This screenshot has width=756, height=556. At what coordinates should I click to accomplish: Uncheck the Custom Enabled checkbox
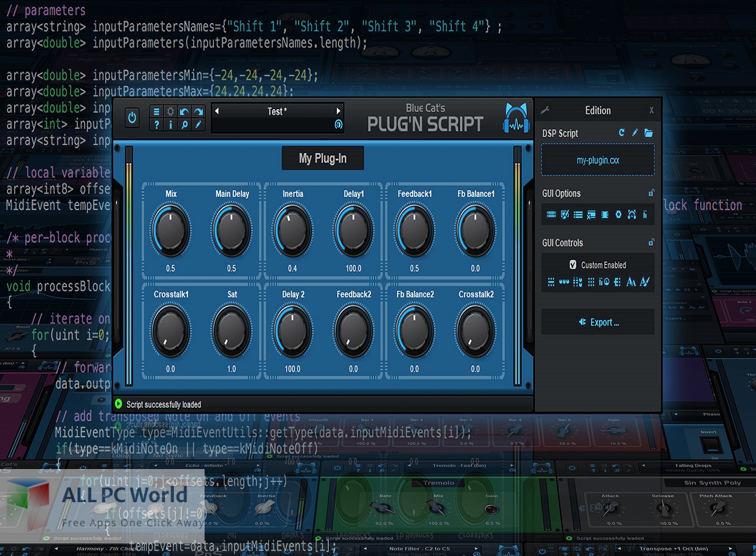click(574, 265)
